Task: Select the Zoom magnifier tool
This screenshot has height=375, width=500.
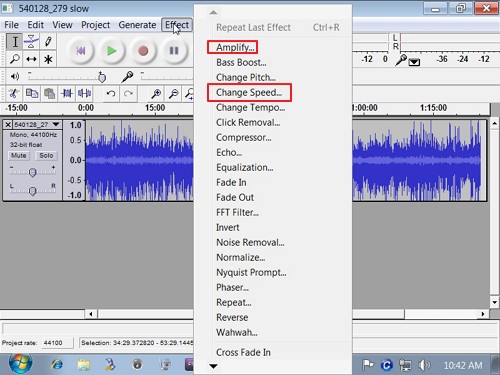Action: point(15,59)
